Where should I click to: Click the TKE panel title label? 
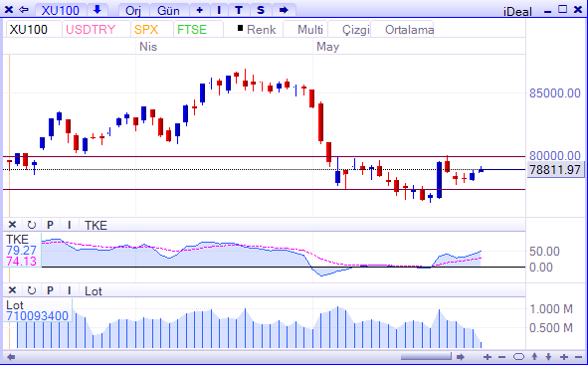pos(96,225)
